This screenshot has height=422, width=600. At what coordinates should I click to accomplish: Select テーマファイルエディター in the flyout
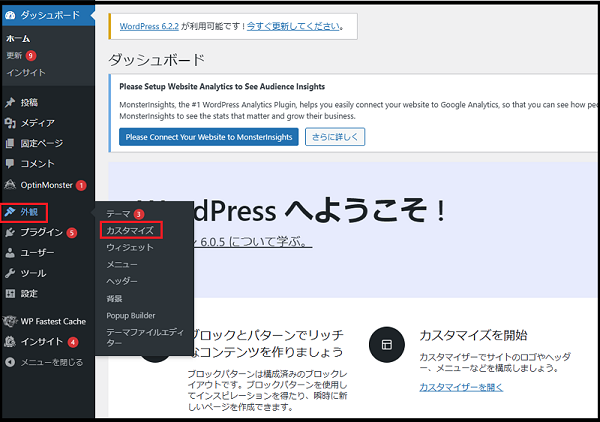145,337
